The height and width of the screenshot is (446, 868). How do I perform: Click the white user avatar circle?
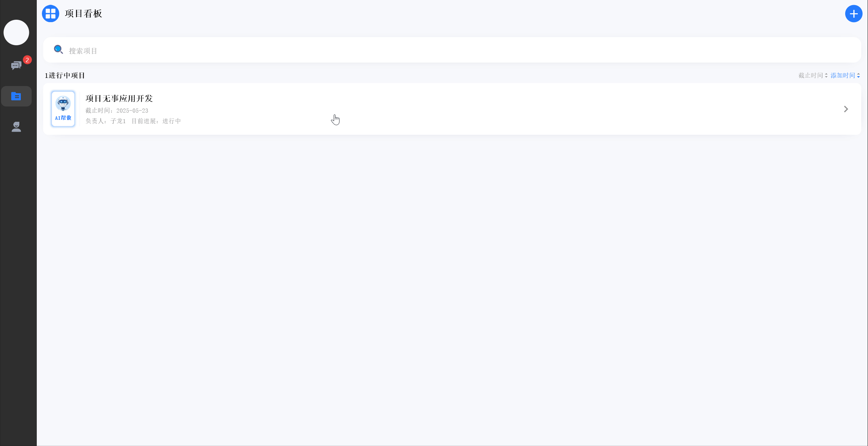point(16,32)
